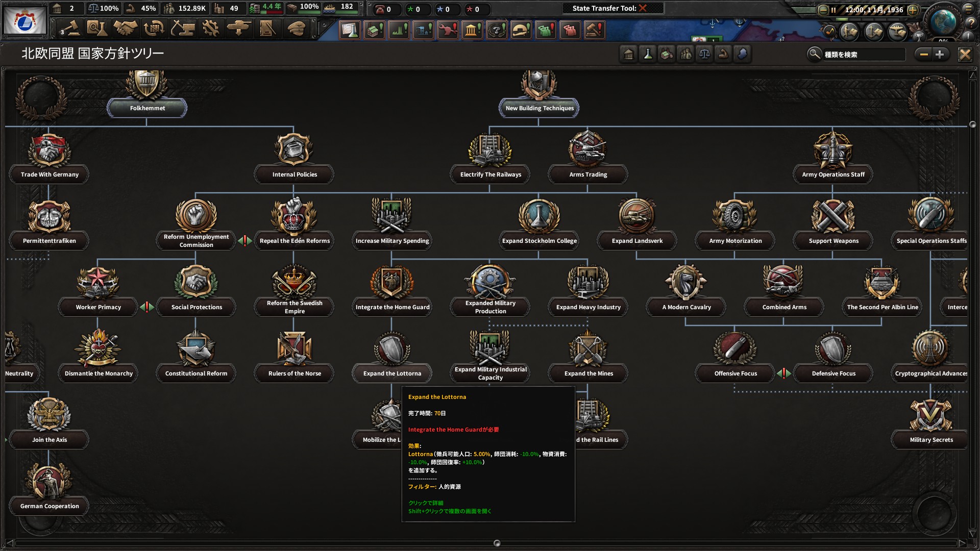980x551 pixels.
Task: Open the production gear and wrench icon
Action: (210, 29)
